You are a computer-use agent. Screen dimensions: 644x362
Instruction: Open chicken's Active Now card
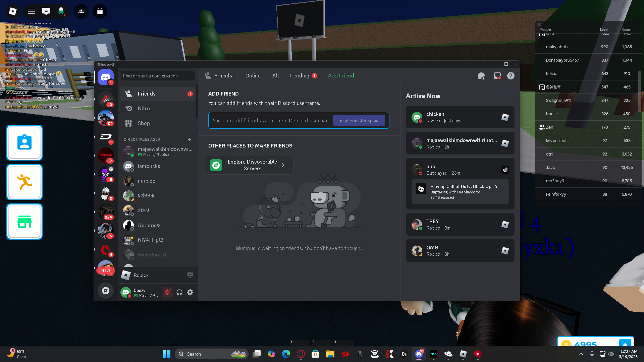pyautogui.click(x=460, y=117)
